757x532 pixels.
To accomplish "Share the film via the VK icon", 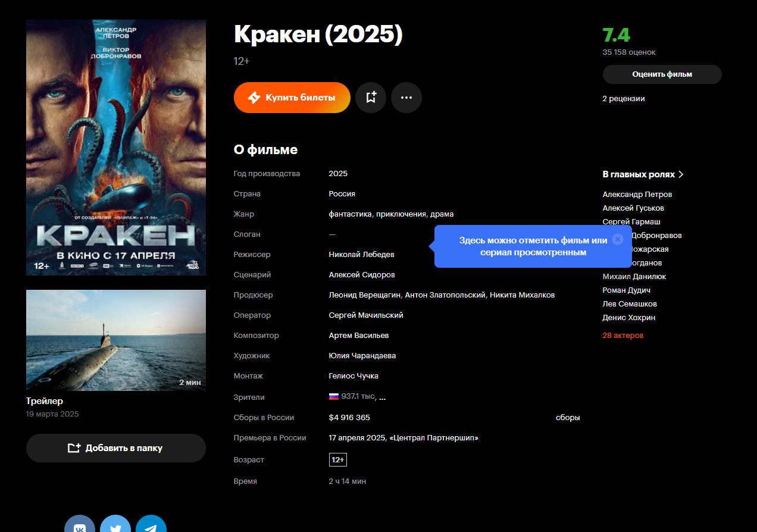I will pyautogui.click(x=80, y=527).
